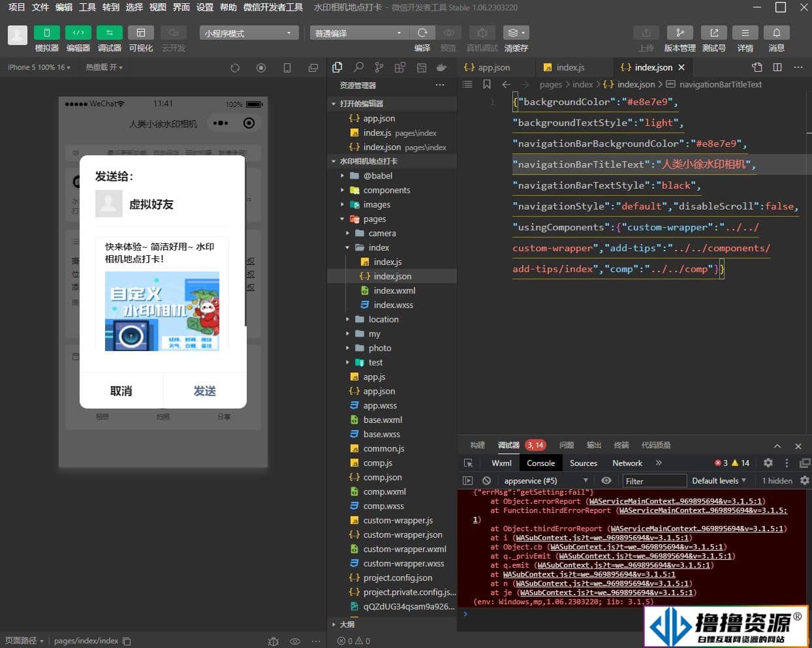Open the Docker whale icon
Image resolution: width=812 pixels, height=648 pixels.
(x=442, y=67)
